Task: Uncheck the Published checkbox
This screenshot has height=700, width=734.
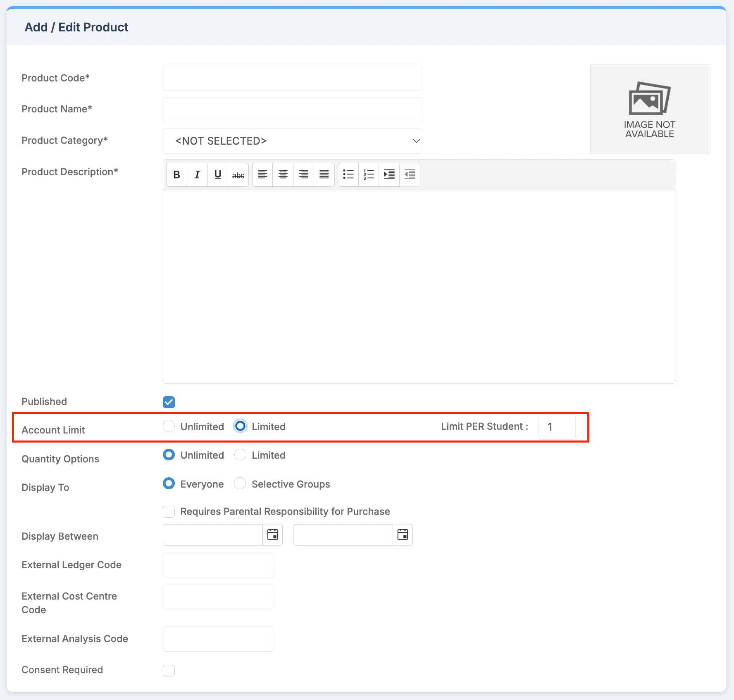Action: click(x=169, y=402)
